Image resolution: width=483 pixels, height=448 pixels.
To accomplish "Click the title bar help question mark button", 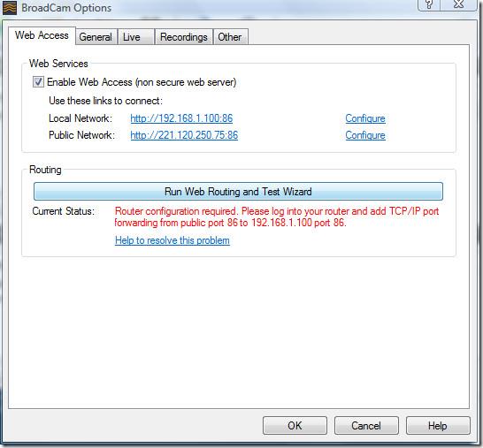I will (x=429, y=5).
